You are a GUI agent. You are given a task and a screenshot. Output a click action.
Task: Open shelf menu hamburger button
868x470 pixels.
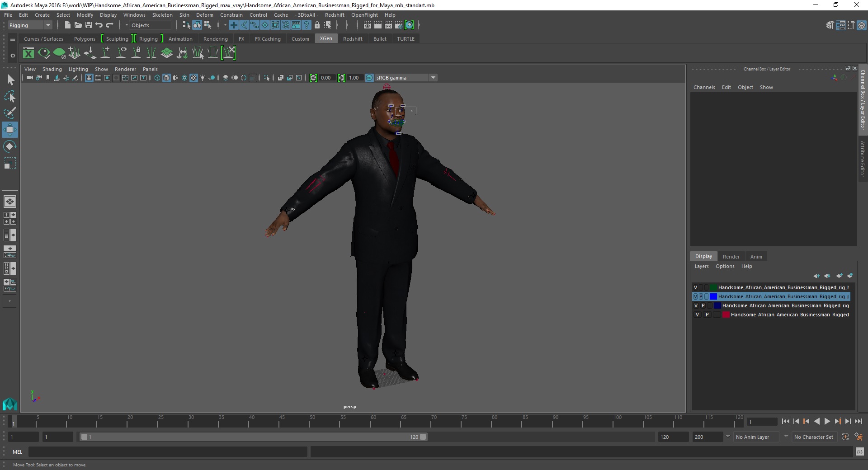(x=13, y=40)
